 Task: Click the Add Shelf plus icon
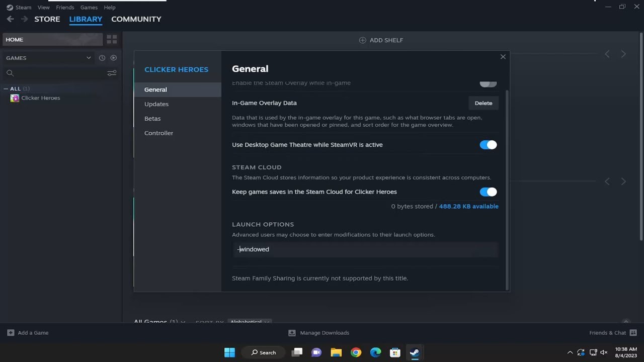362,40
